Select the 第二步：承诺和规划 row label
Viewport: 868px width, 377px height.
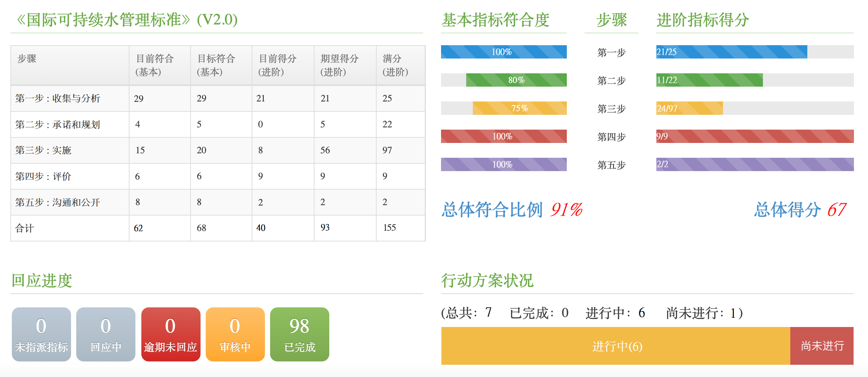[58, 124]
